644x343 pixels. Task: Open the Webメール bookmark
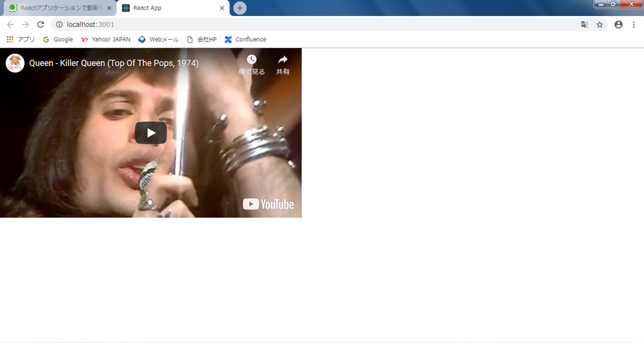[x=158, y=39]
